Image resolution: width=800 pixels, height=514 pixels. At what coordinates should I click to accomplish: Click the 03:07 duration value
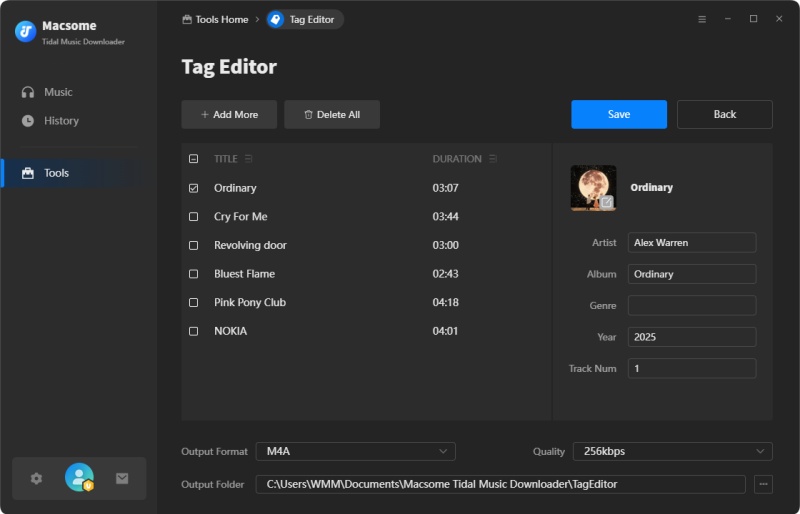[445, 188]
